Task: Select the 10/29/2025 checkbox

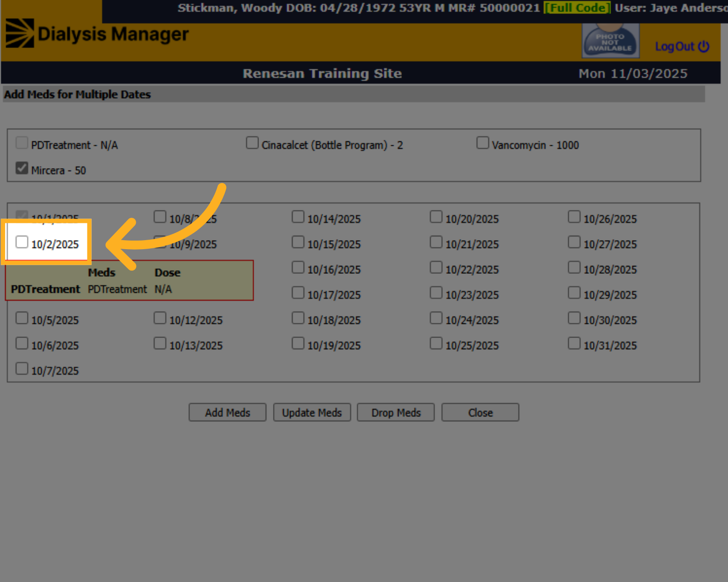Action: (574, 293)
